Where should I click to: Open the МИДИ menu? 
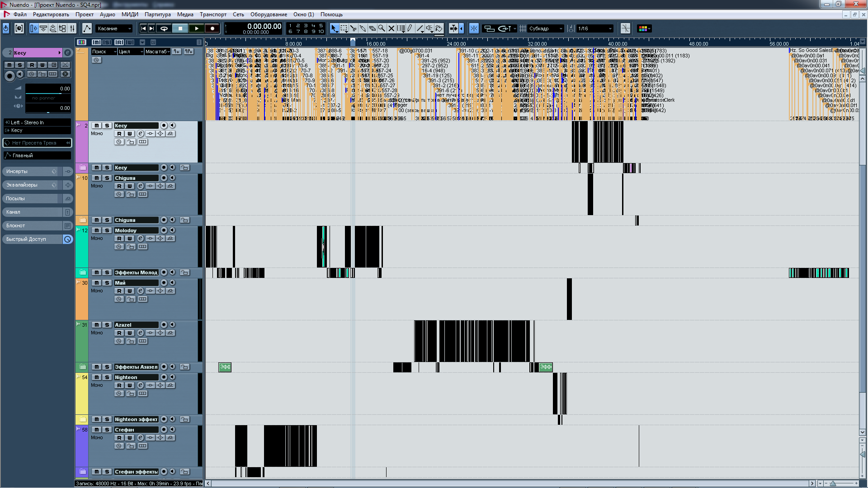pyautogui.click(x=130, y=14)
